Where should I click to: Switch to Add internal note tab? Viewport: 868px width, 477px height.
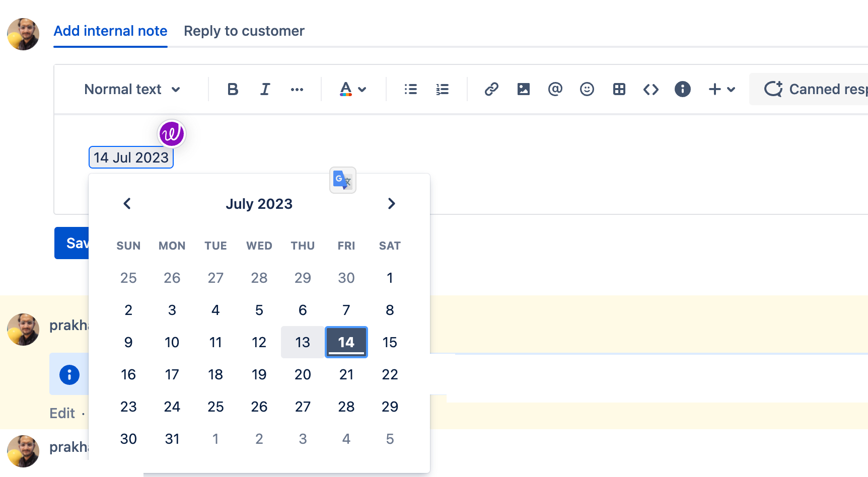110,31
